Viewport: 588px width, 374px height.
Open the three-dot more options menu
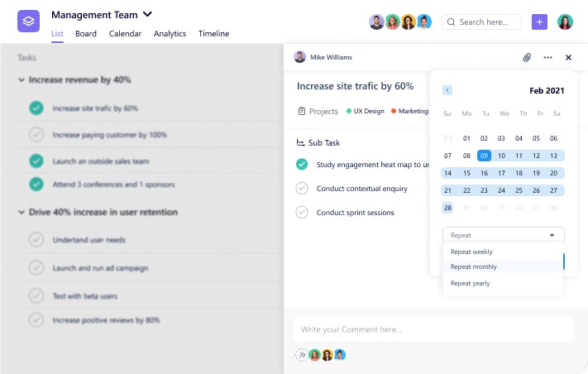(x=547, y=58)
